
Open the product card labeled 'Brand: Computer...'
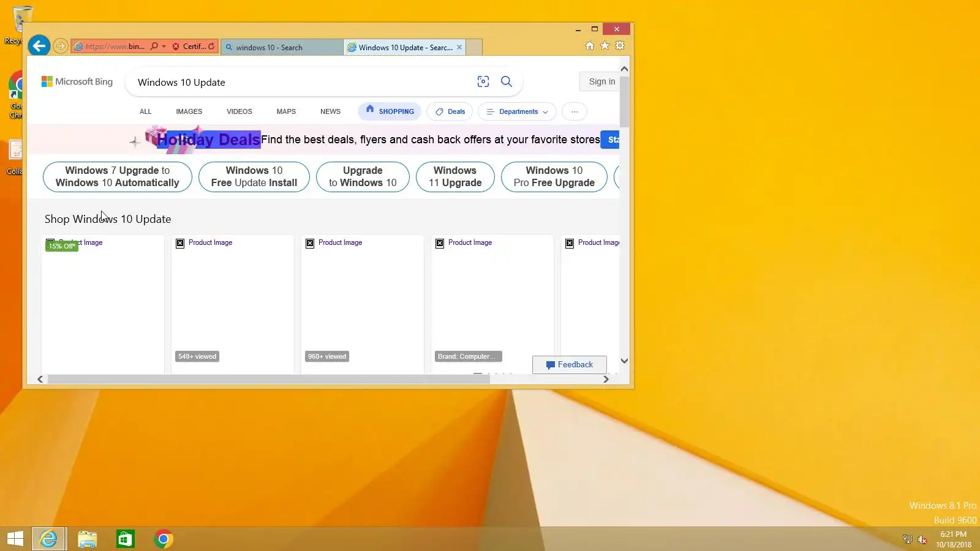[492, 304]
